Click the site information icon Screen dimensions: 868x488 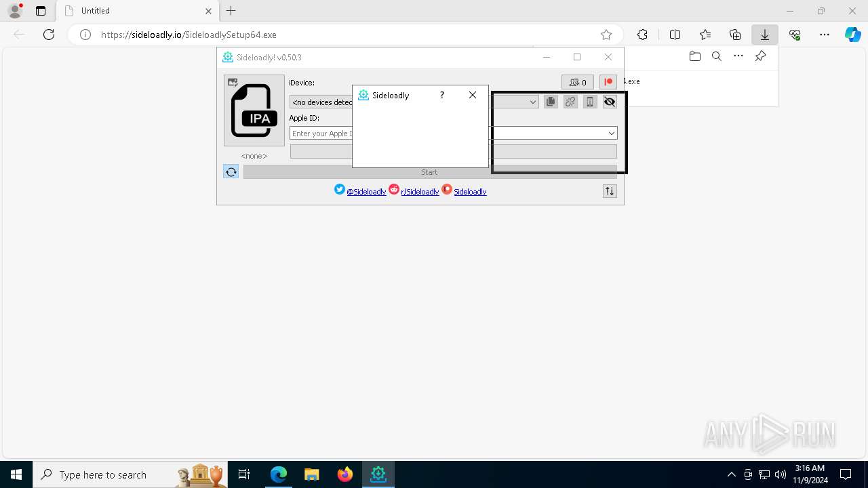pos(85,35)
